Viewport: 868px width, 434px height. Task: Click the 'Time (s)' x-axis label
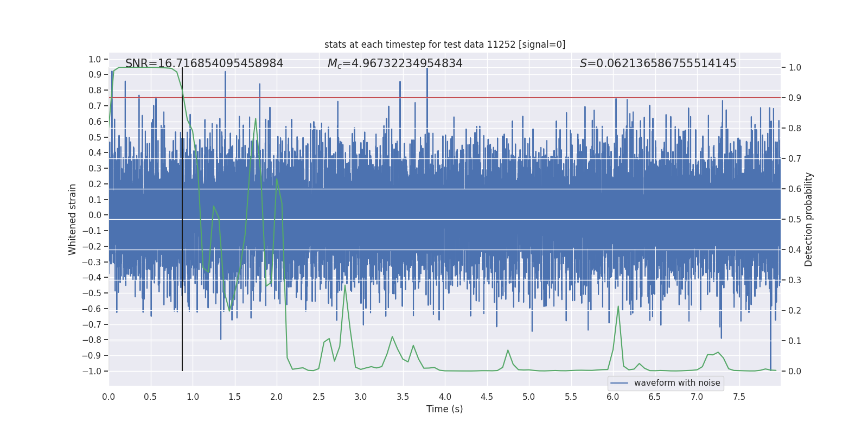tap(444, 409)
